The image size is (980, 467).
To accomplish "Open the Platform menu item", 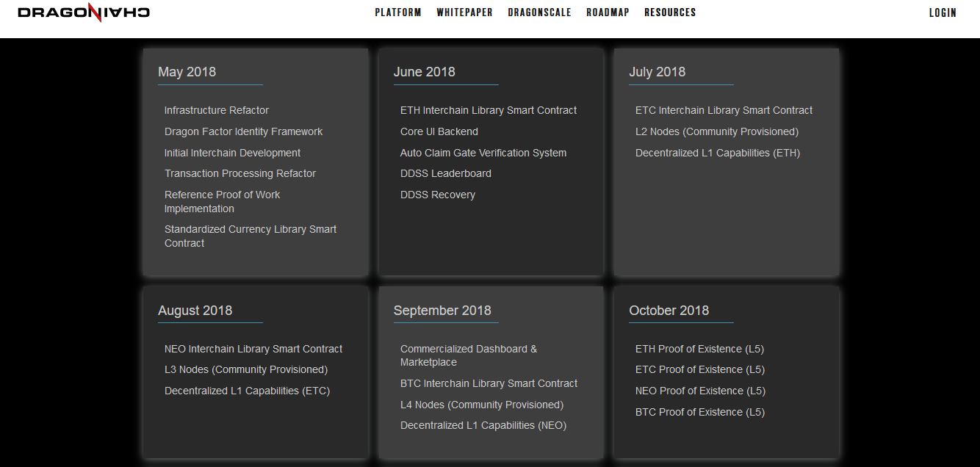I will point(398,12).
